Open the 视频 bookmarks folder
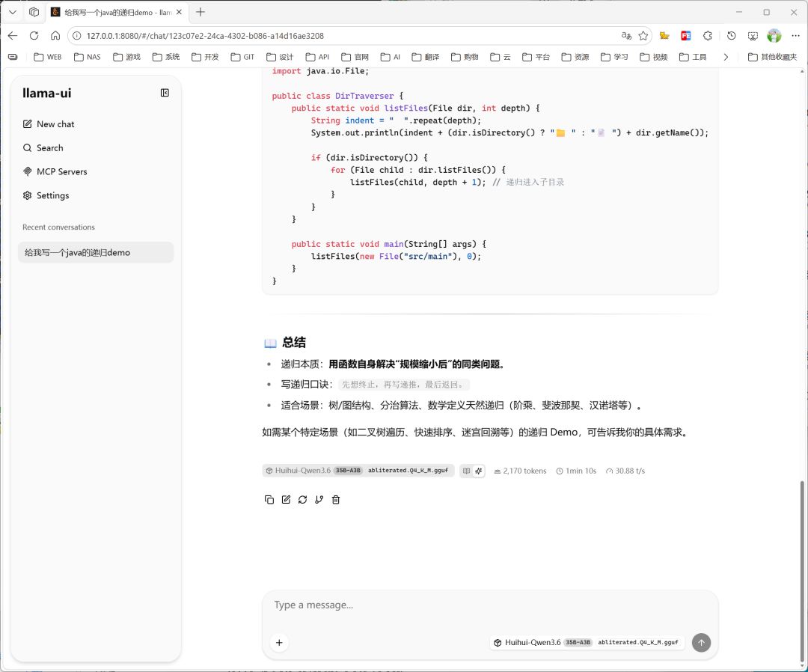 654,57
